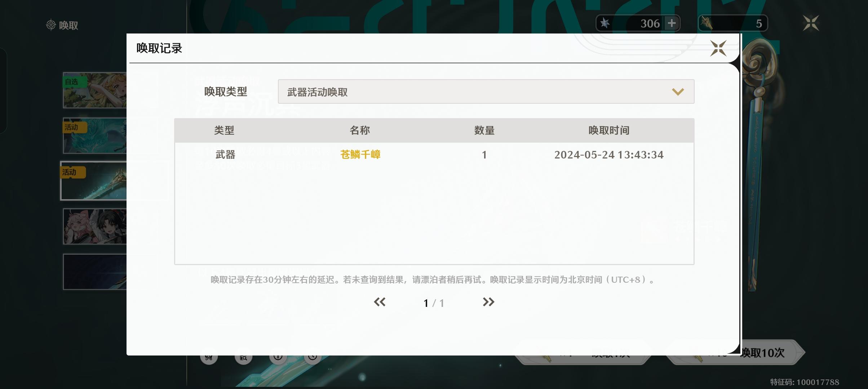Viewport: 868px width, 389px height.
Task: Select the 自选 banner thumbnail
Action: point(95,90)
